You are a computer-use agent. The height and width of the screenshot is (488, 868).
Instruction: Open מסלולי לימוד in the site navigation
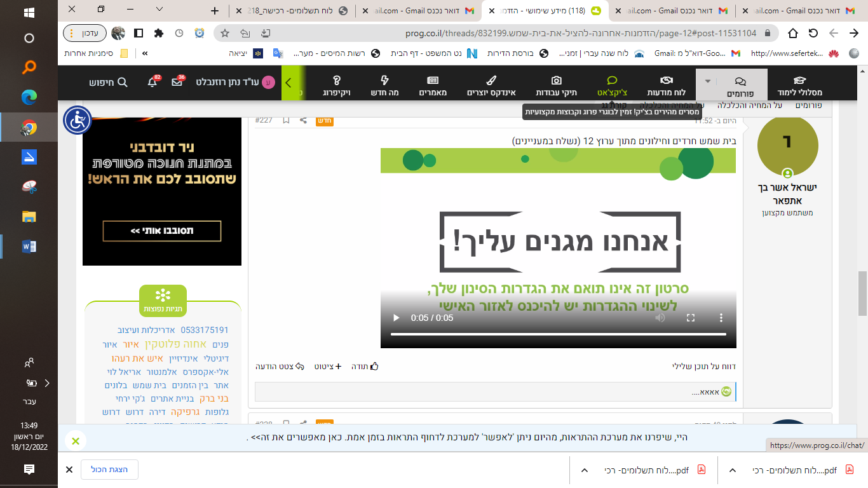coord(800,85)
